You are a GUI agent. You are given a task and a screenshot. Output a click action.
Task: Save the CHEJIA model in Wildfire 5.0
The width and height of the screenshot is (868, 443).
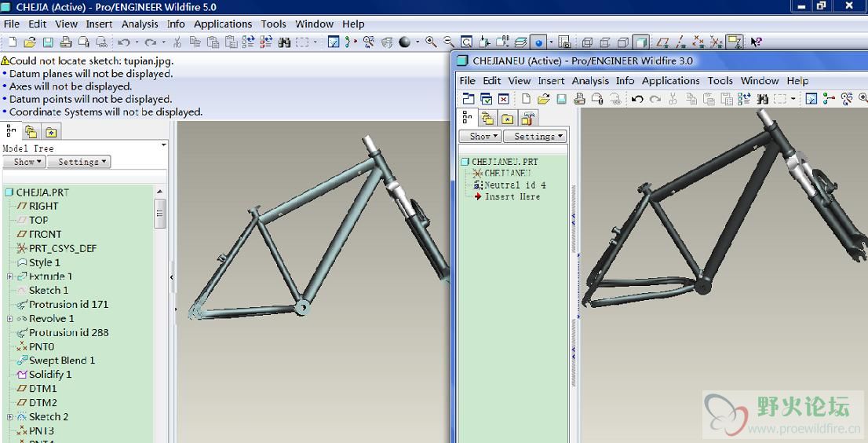48,42
